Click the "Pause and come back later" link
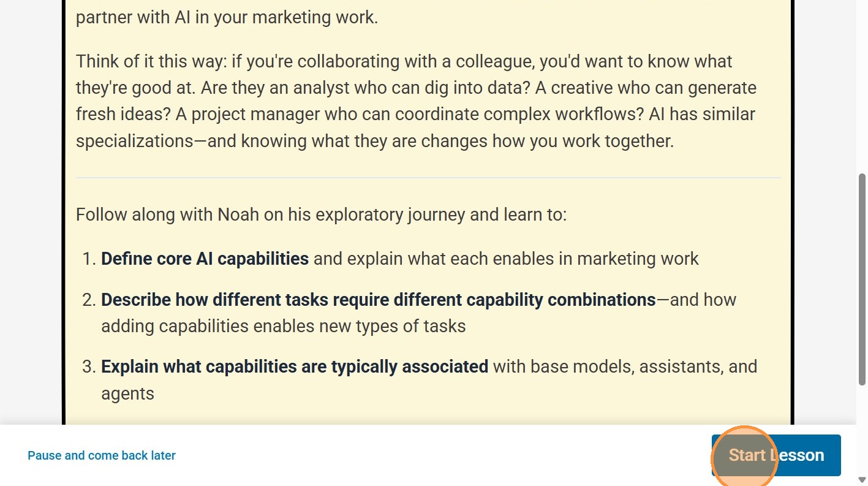This screenshot has width=868, height=486. (102, 455)
